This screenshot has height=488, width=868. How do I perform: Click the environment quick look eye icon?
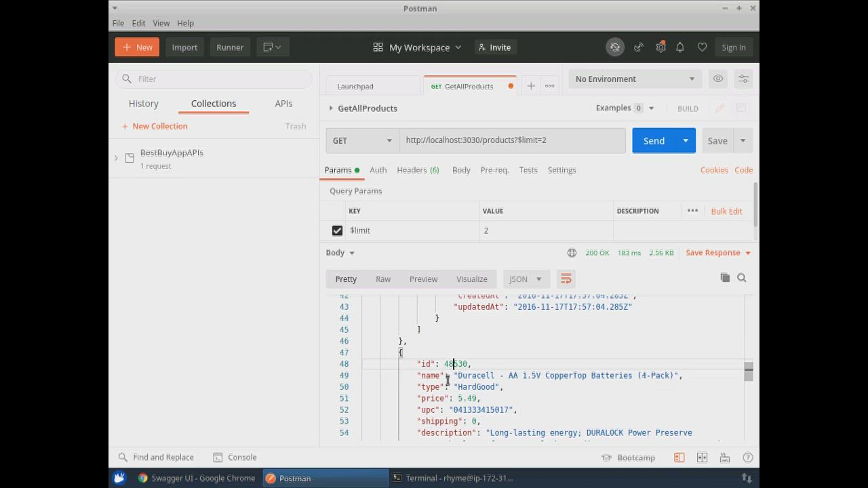(717, 79)
